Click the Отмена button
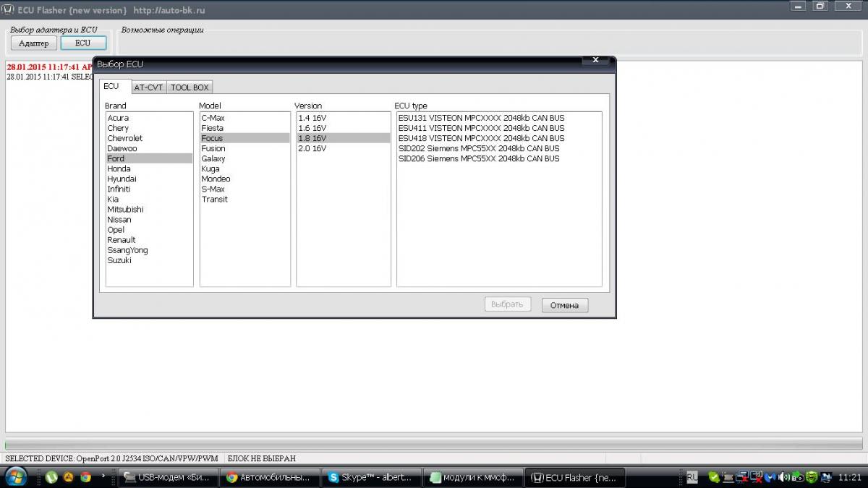The image size is (868, 488). tap(565, 305)
